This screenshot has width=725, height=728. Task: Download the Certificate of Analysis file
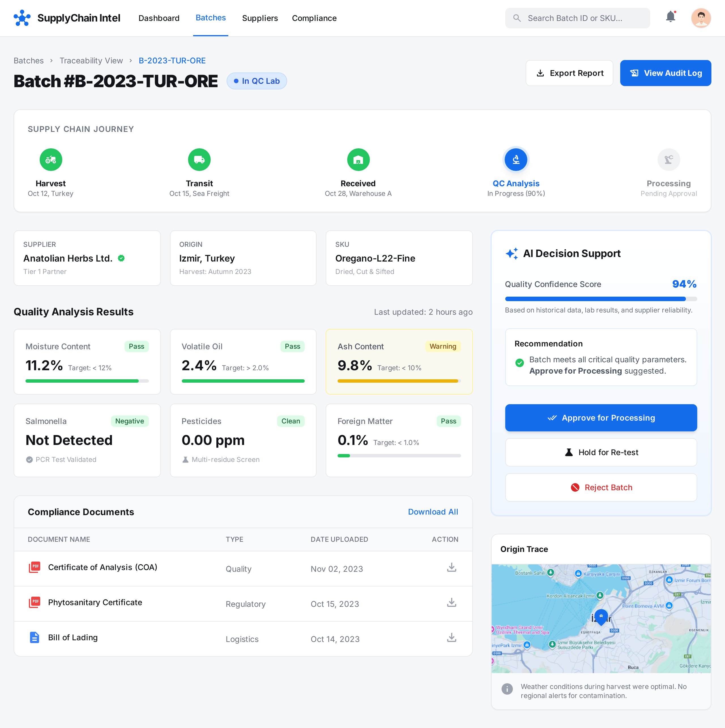pyautogui.click(x=451, y=567)
